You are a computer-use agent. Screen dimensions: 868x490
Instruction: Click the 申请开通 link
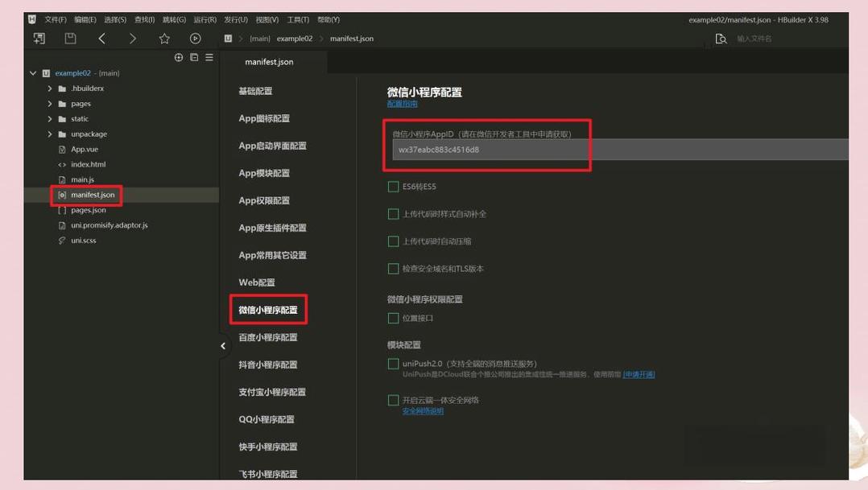[639, 375]
